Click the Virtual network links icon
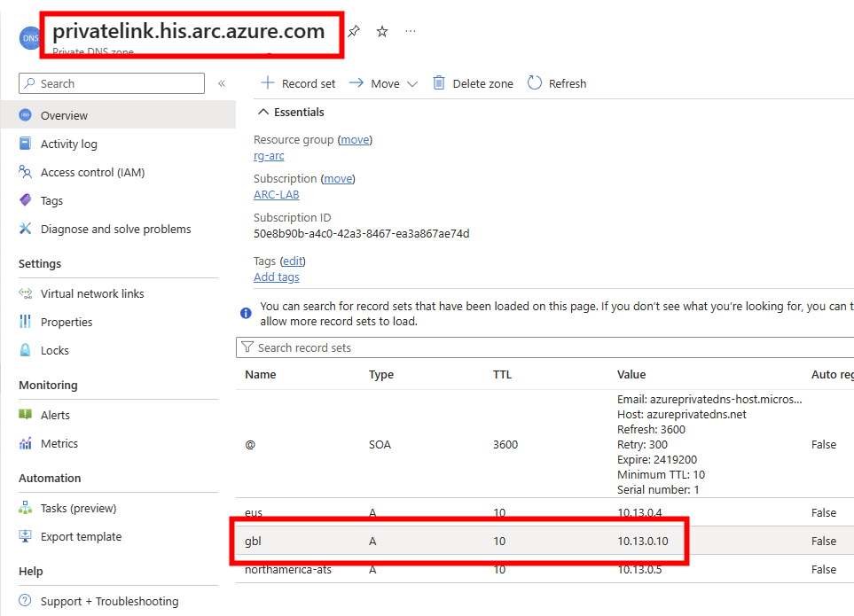 click(x=25, y=293)
